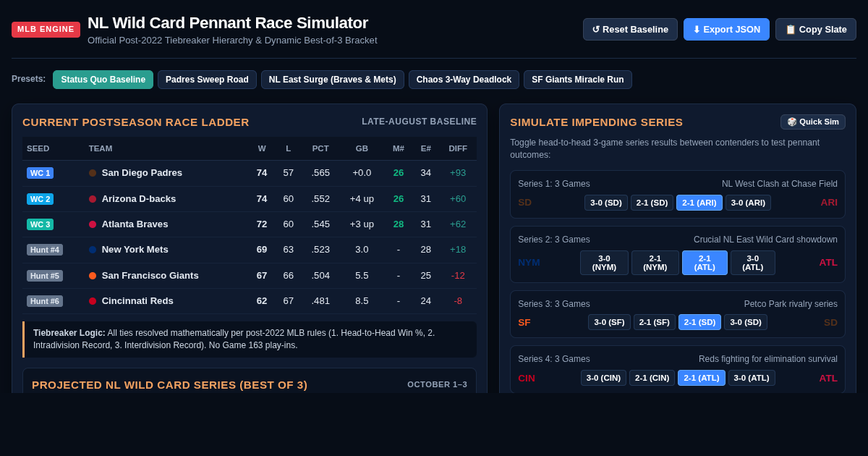Set Series 1 result to 3-0 (SD)

(x=606, y=203)
